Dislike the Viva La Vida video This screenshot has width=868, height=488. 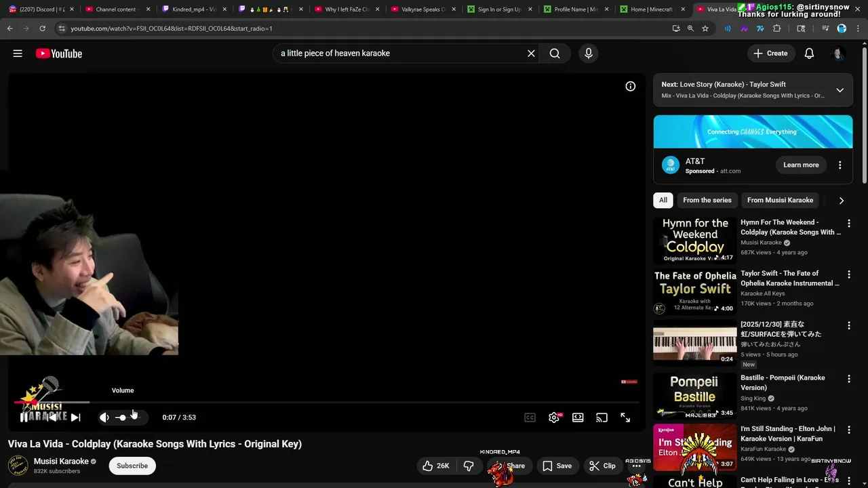click(x=469, y=466)
